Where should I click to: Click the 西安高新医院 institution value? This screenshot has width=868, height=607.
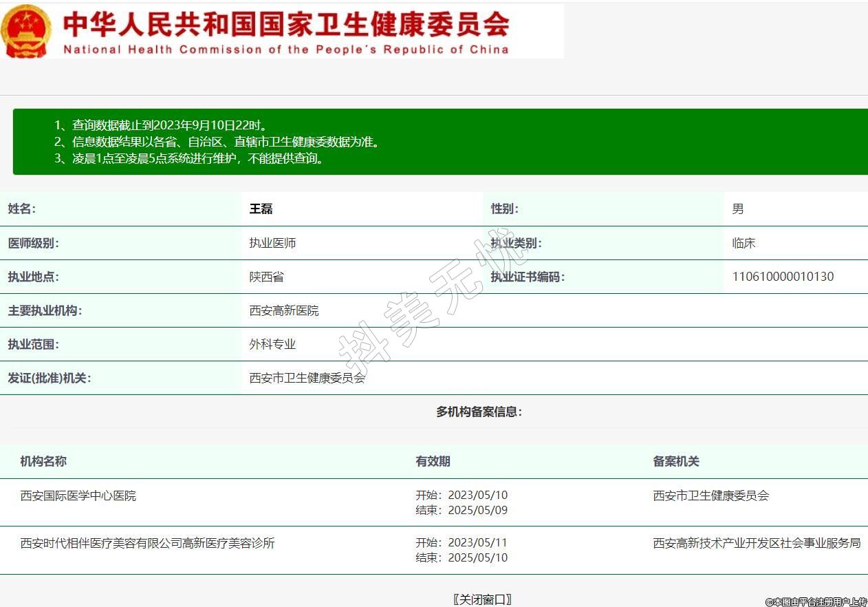284,310
